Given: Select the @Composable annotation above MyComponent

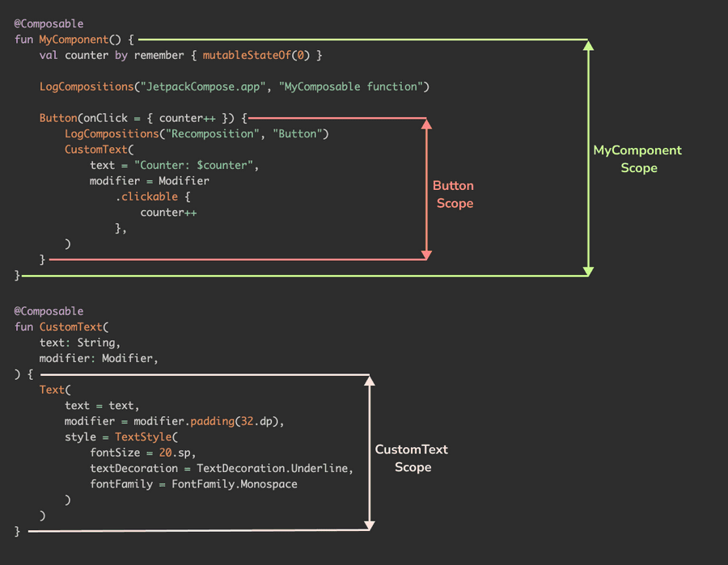Looking at the screenshot, I should pos(49,23).
